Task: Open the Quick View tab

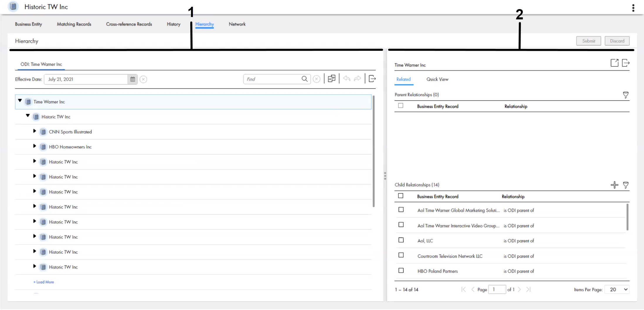Action: (x=437, y=79)
